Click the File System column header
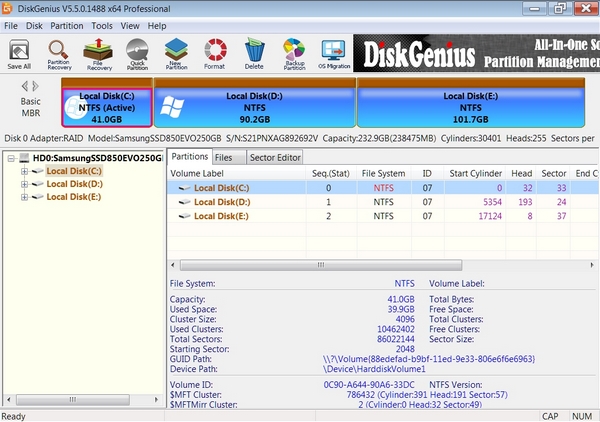The height and width of the screenshot is (422, 600). point(382,172)
